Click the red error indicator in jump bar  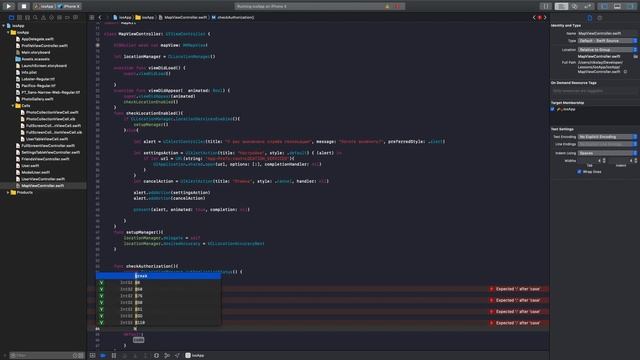[540, 18]
